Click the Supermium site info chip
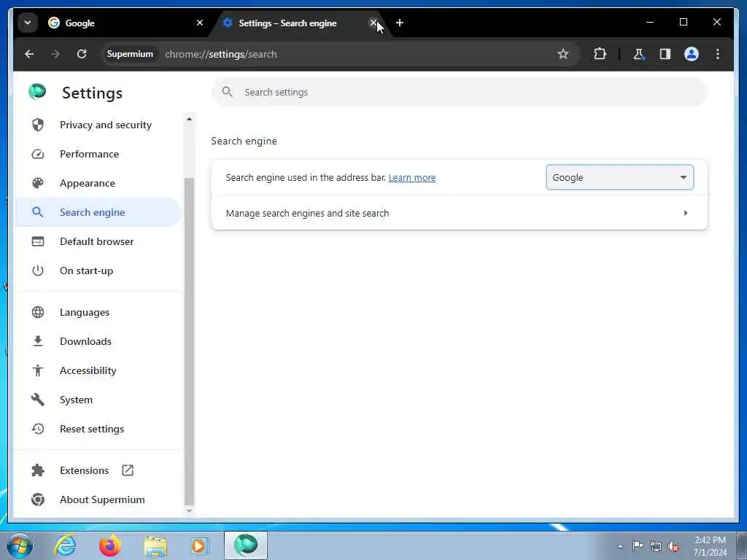The width and height of the screenshot is (747, 560). click(130, 54)
